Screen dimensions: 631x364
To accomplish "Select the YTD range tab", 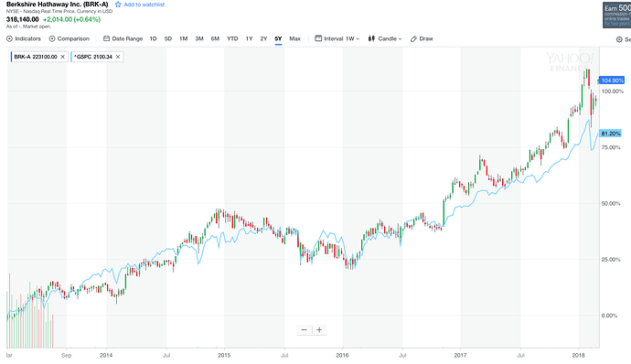I will (232, 38).
